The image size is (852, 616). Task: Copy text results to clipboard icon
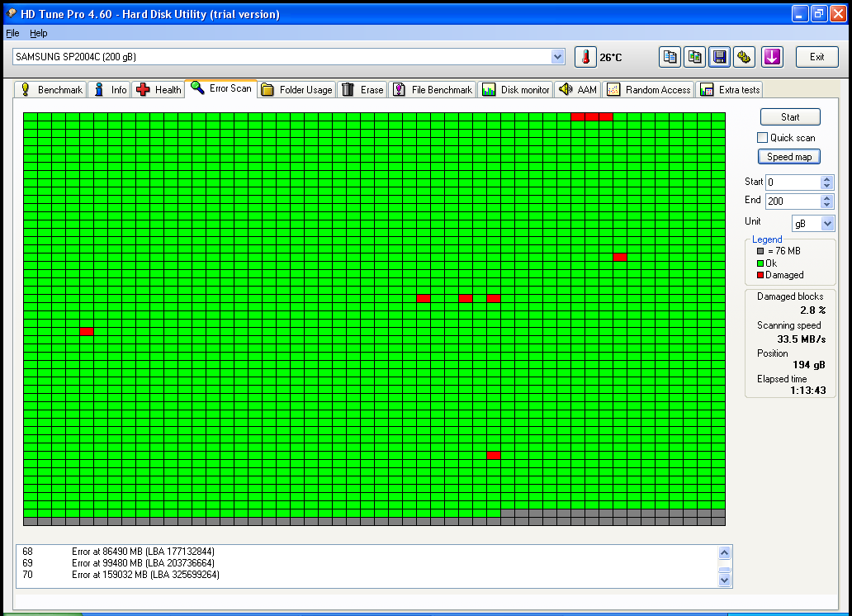click(x=670, y=57)
